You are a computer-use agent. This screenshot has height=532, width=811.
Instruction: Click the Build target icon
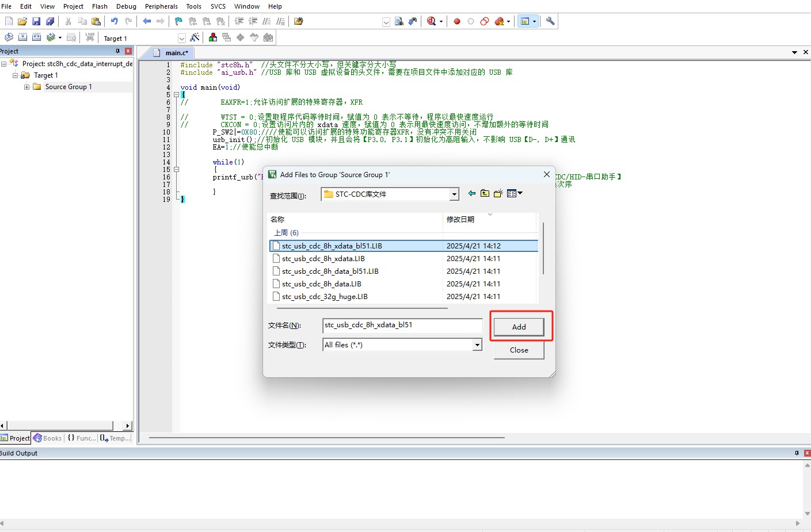pyautogui.click(x=22, y=37)
